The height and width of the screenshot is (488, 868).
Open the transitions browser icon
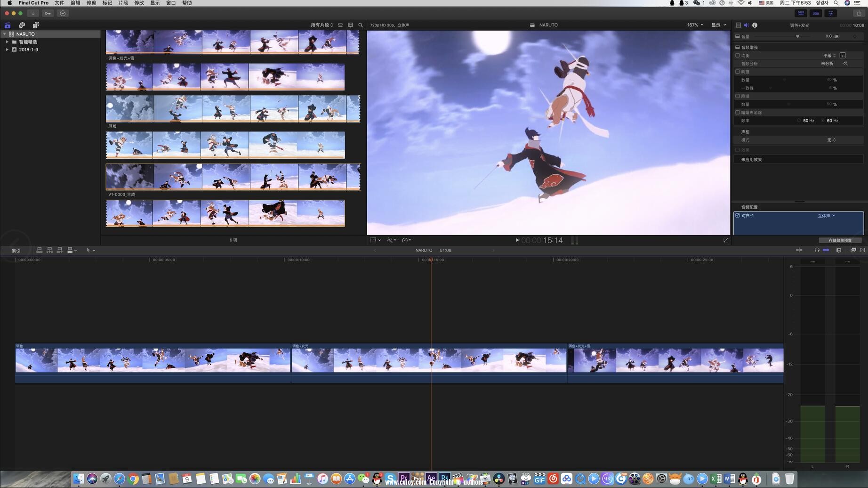click(862, 250)
